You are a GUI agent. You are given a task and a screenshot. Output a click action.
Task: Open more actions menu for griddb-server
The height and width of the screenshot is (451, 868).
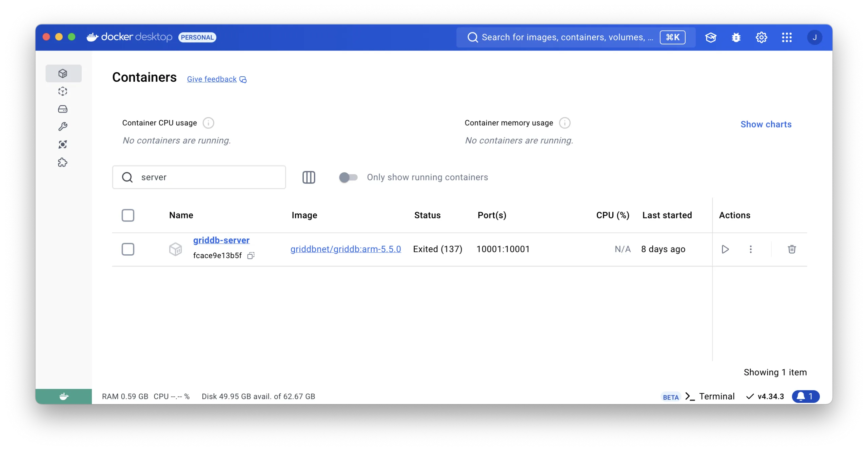coord(751,249)
